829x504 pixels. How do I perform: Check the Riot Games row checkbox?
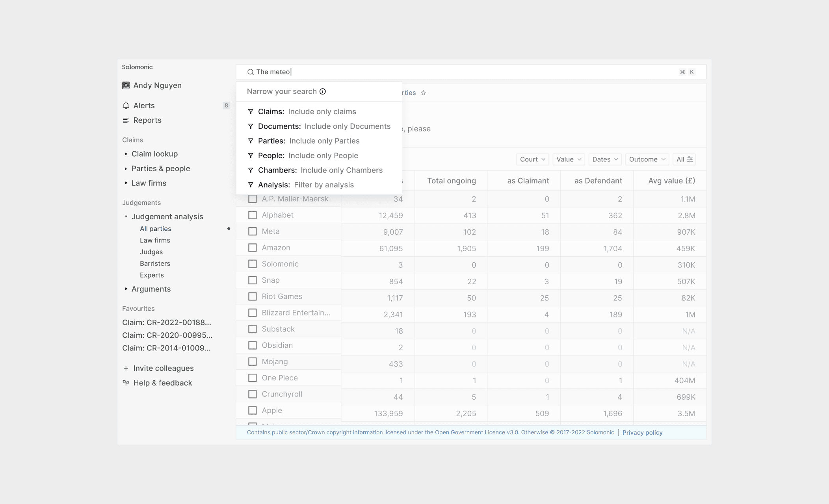[x=253, y=297]
